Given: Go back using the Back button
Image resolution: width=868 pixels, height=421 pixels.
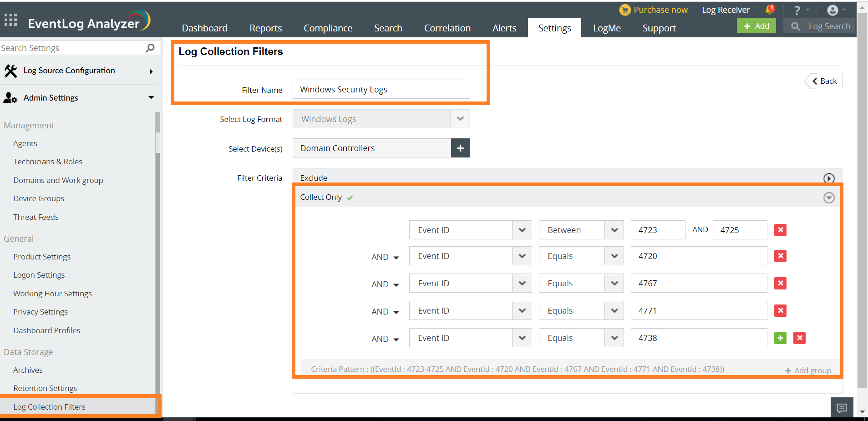Looking at the screenshot, I should pyautogui.click(x=824, y=81).
